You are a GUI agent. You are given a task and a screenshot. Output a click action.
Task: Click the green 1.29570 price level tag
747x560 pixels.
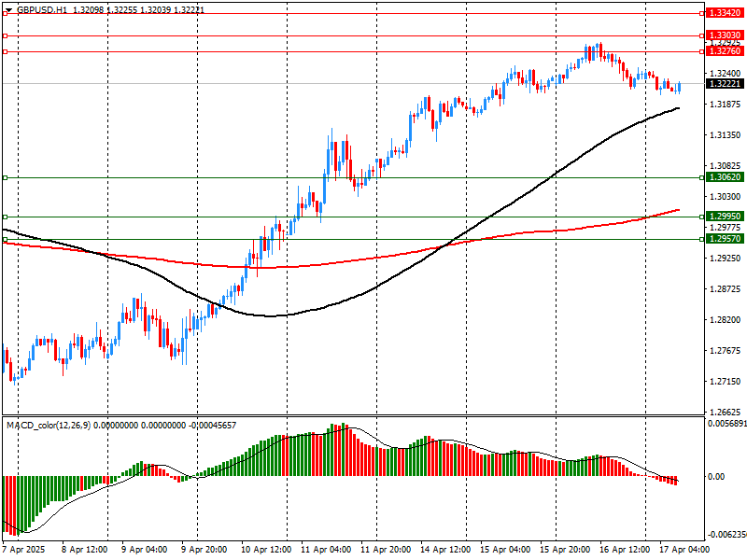point(725,239)
